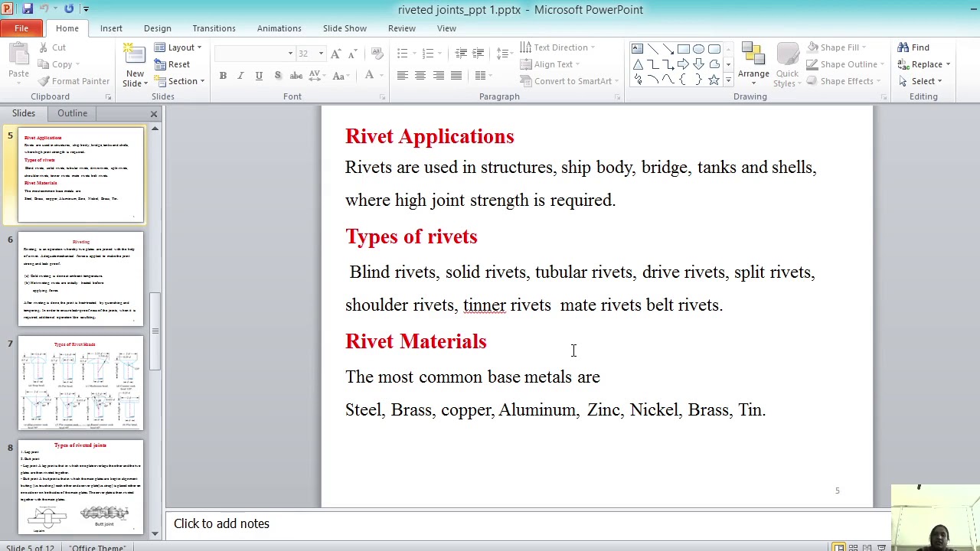This screenshot has width=980, height=551.
Task: Open the Review tab
Action: 401,28
